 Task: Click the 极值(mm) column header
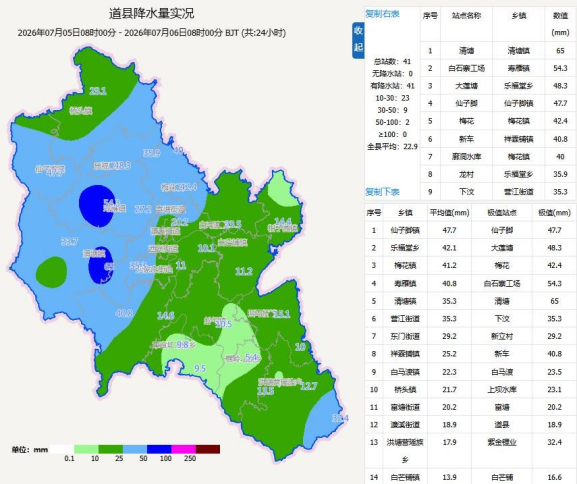555,213
